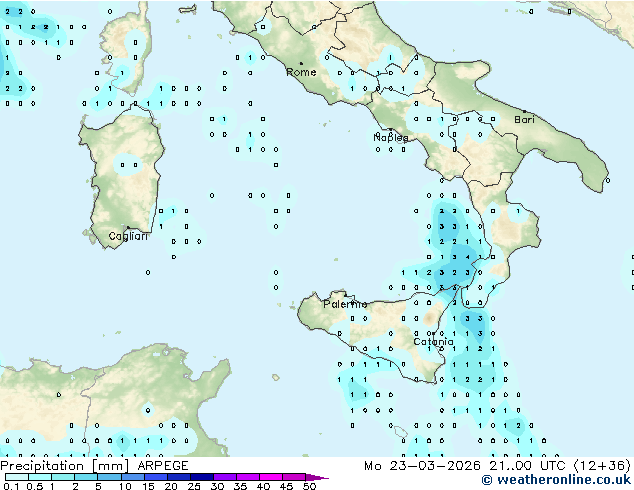Viewport: 634px width, 490px height.
Task: Click the 'Mo 23-03-2026' forecast date
Action: tap(423, 466)
